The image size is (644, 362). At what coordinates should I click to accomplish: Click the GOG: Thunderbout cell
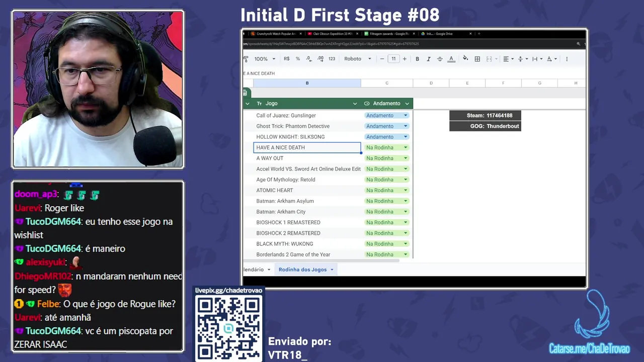click(485, 126)
